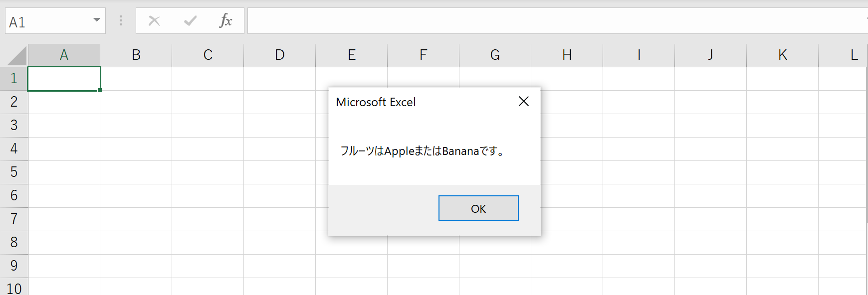
Task: Select column H header
Action: click(567, 55)
